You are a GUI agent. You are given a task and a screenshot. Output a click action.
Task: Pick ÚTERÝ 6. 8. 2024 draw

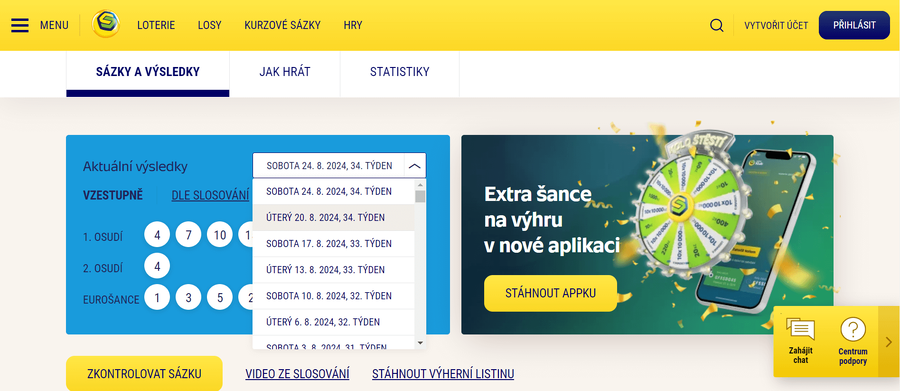(333, 322)
